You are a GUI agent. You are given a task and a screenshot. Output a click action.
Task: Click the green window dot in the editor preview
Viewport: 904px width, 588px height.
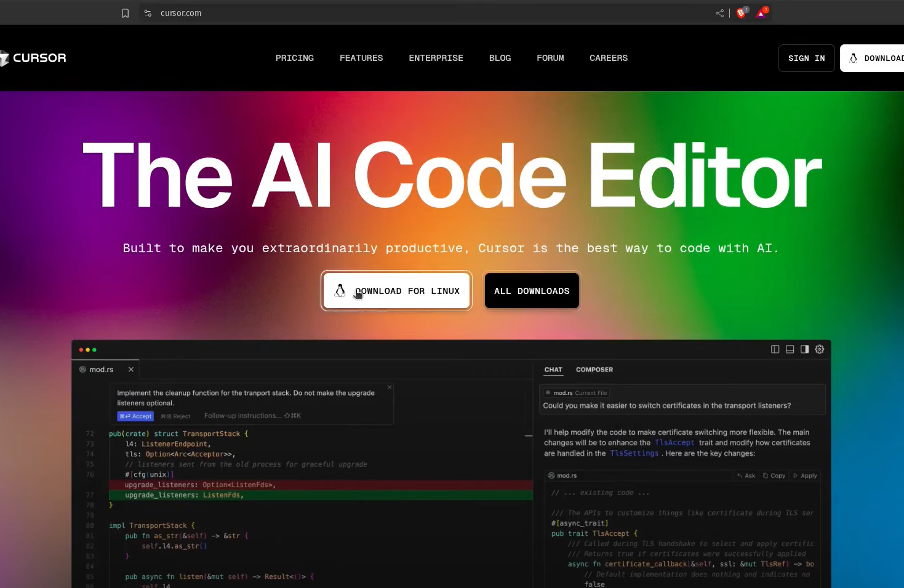tap(94, 350)
